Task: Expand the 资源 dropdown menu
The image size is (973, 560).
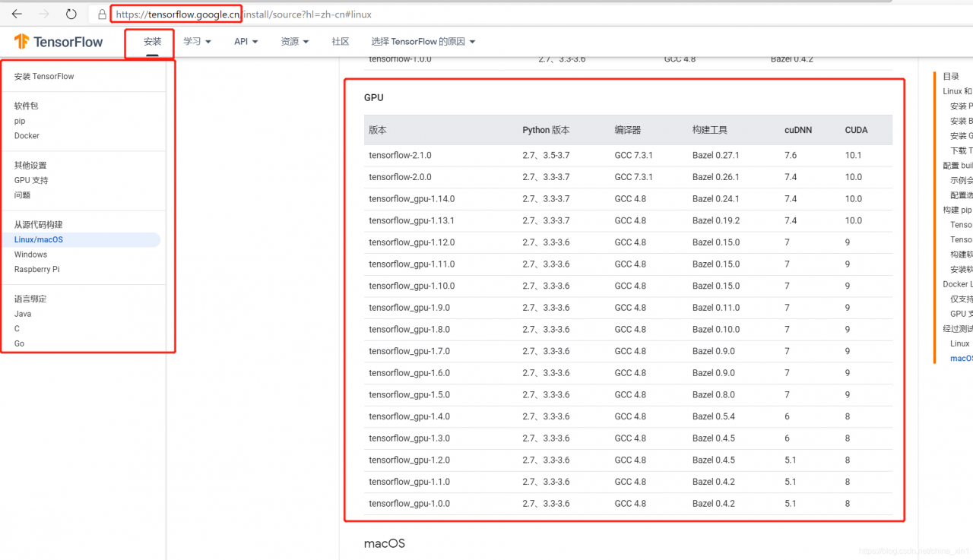Action: (295, 42)
